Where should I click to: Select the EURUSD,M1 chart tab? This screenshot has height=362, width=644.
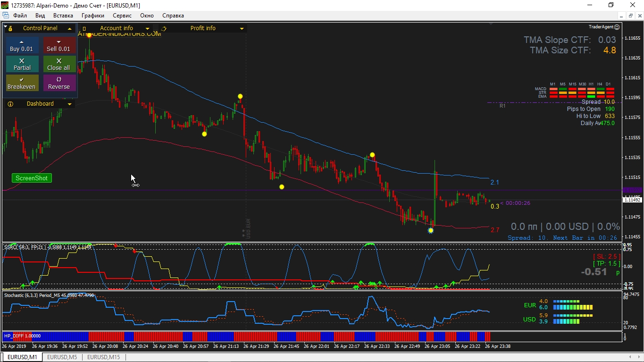tap(22, 357)
